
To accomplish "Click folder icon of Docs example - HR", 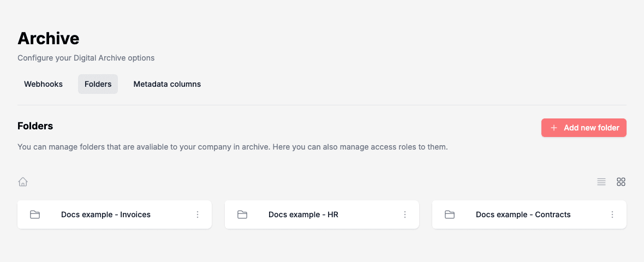I will coord(242,215).
